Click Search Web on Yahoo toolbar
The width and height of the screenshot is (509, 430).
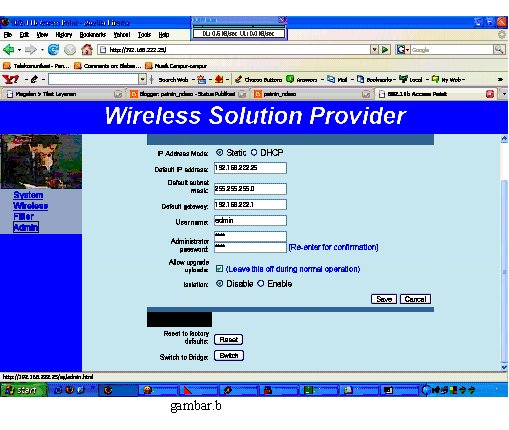173,80
